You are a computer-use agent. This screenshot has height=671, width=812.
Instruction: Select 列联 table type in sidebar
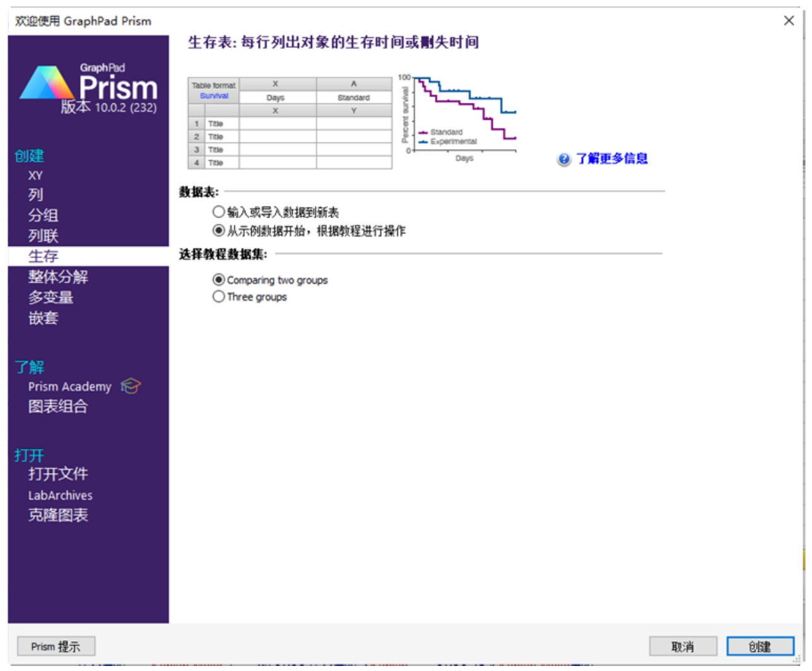[x=43, y=236]
